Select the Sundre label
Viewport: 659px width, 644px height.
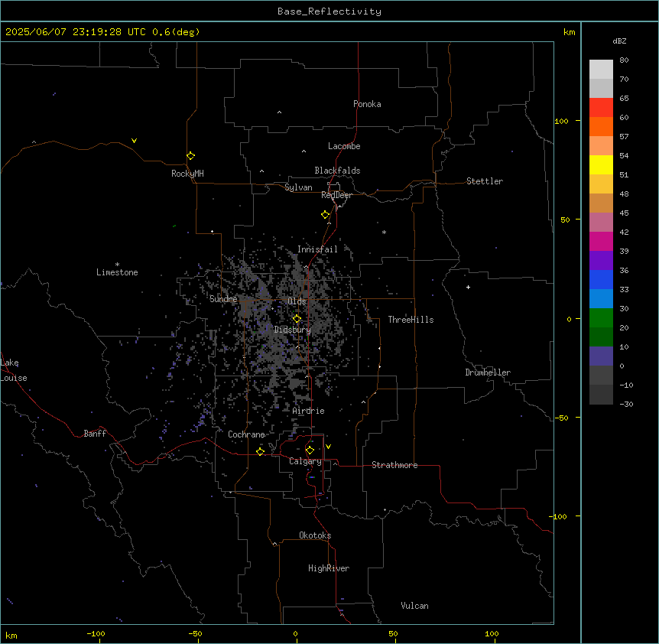coord(223,299)
